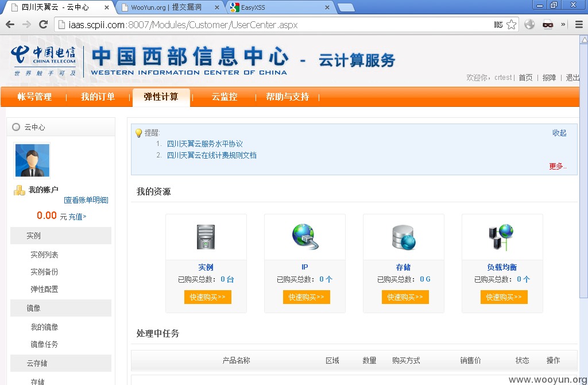Click 退出 to log out
The width and height of the screenshot is (588, 385).
pyautogui.click(x=572, y=78)
